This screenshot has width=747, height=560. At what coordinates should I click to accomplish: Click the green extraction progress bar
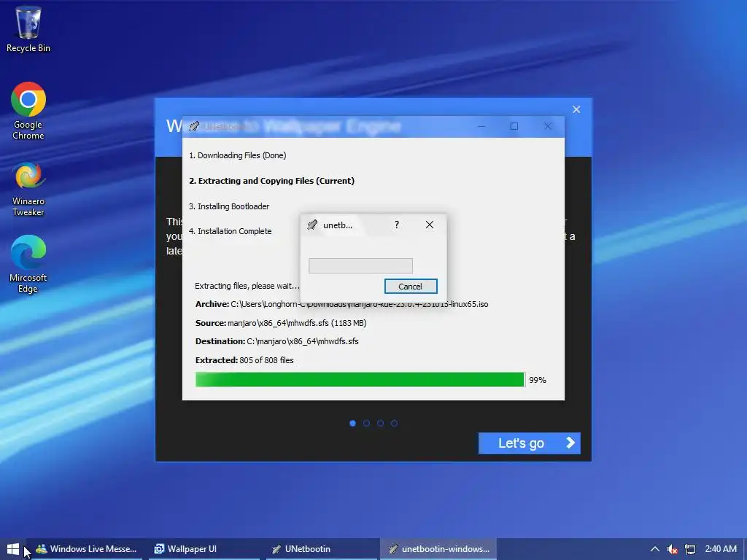click(x=360, y=379)
